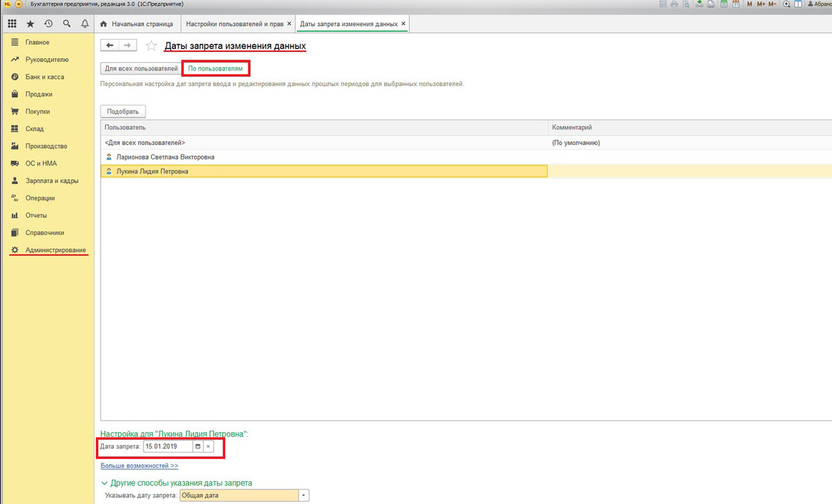Click the (По умолчанию) comment cell

coord(690,143)
